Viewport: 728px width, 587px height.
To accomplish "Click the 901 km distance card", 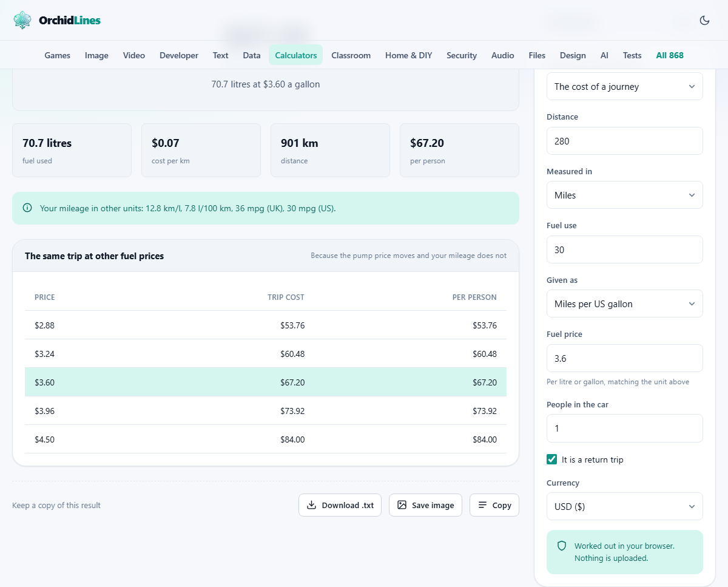I will click(x=330, y=151).
